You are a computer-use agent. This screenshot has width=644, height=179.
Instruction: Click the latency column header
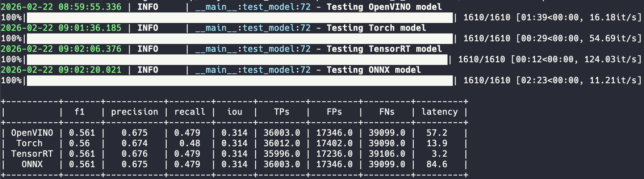point(440,112)
